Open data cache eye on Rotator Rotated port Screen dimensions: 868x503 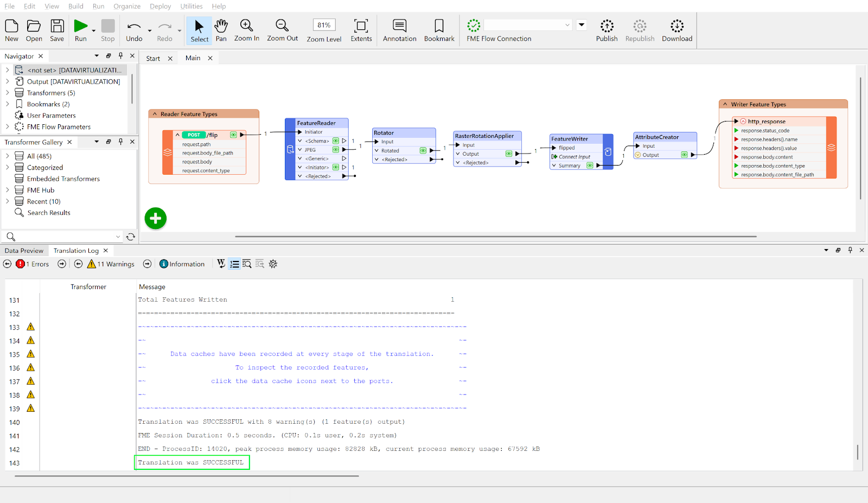point(423,150)
